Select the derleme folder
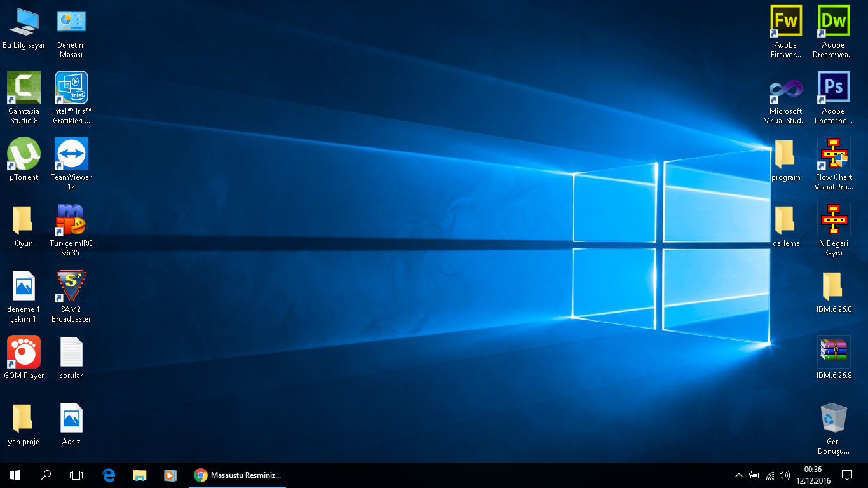This screenshot has width=868, height=488. tap(786, 226)
